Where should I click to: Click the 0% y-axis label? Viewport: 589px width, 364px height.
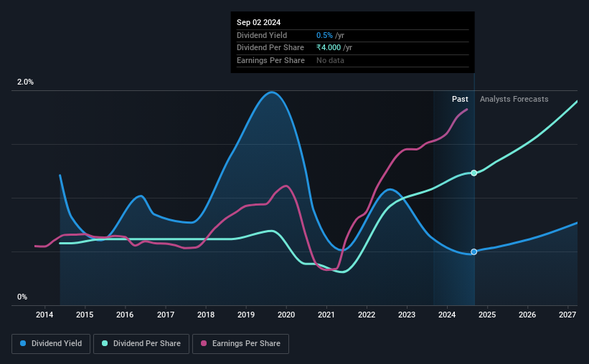[22, 297]
